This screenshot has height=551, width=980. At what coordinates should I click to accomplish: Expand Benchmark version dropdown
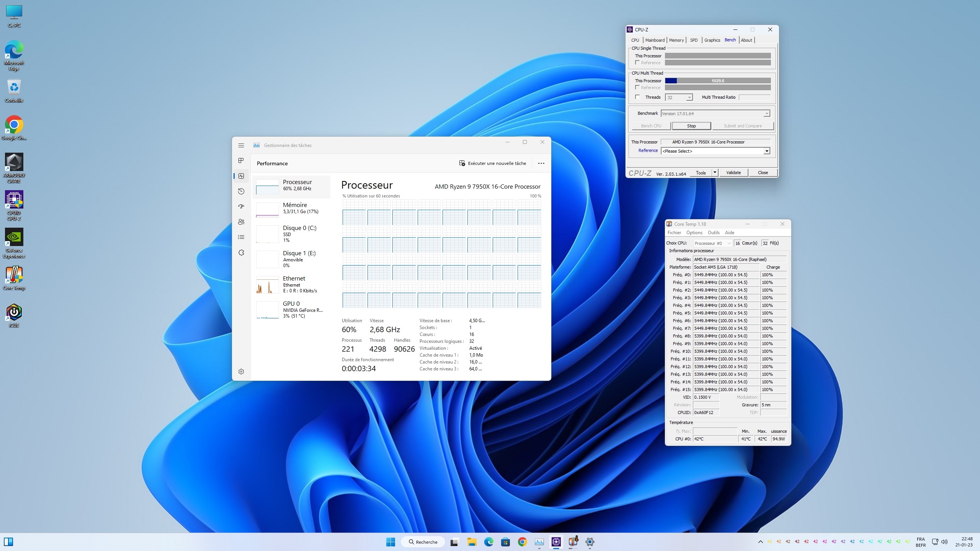tap(766, 114)
